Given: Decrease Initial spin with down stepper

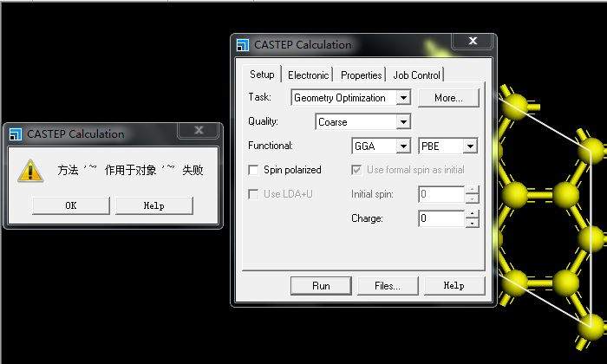Looking at the screenshot, I should (x=472, y=198).
